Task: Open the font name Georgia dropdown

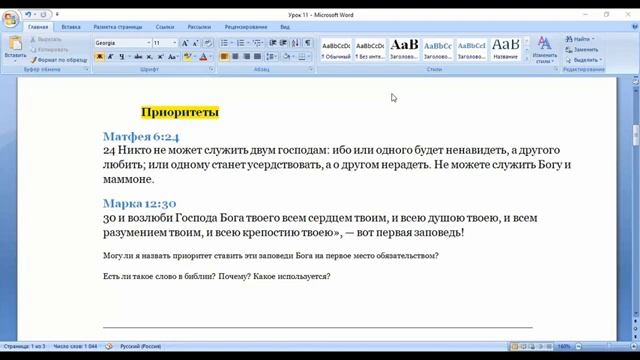Action: 149,43
